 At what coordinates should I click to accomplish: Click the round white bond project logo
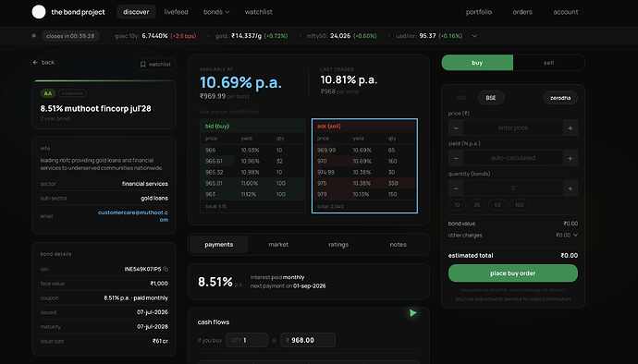coord(39,12)
